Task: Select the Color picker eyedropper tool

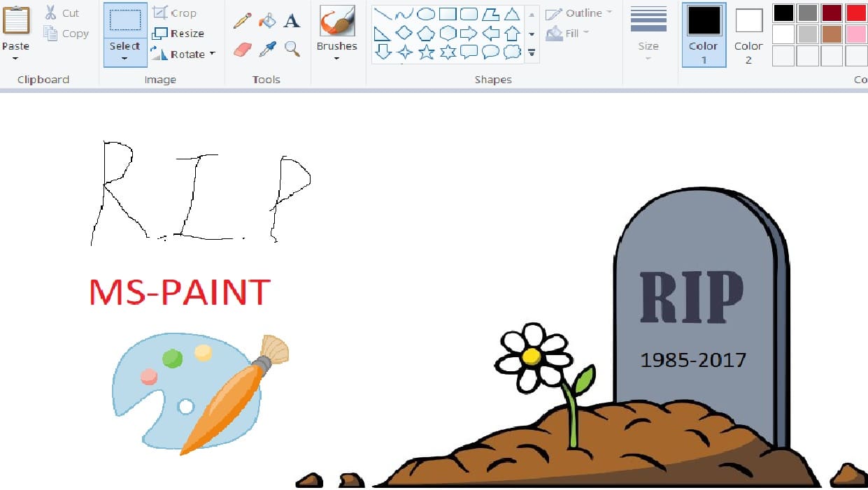Action: click(267, 49)
